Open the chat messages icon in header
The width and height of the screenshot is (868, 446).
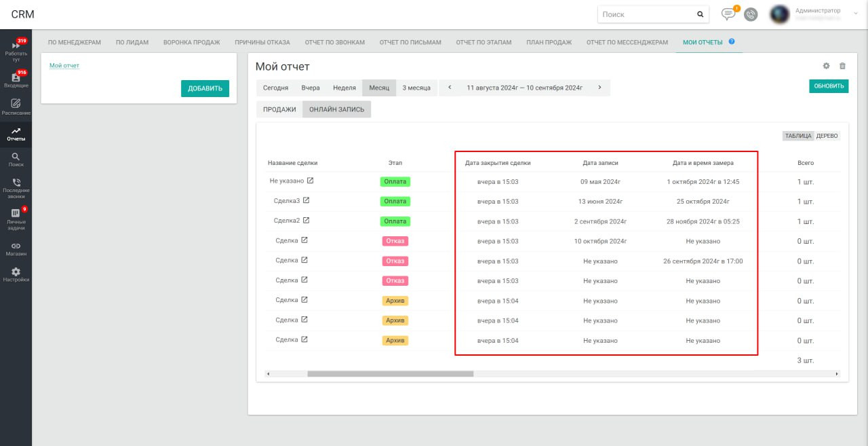728,14
